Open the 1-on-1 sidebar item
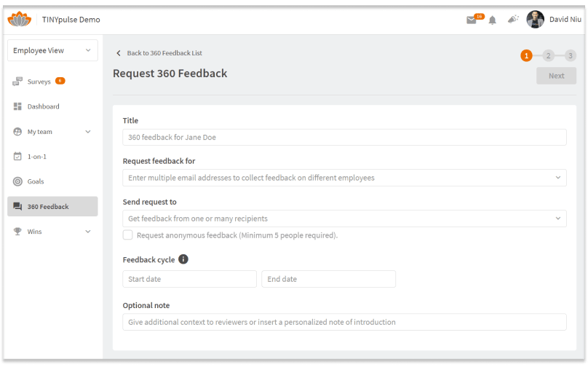 click(36, 157)
